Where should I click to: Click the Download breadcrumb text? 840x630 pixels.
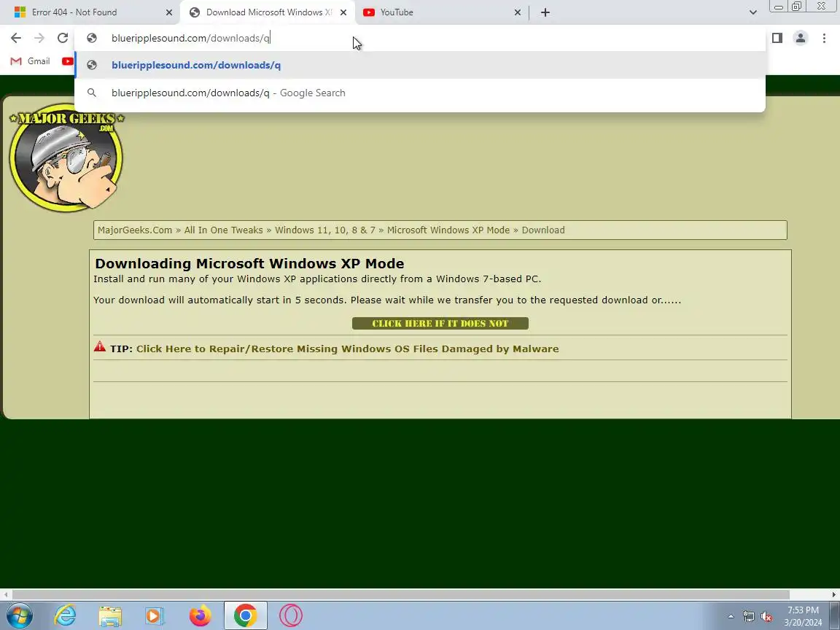(543, 230)
